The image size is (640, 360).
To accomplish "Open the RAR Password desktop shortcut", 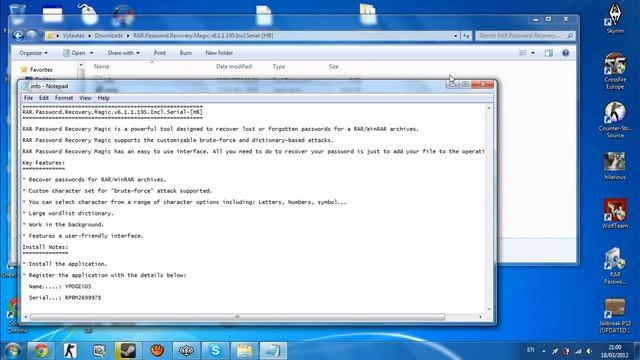I will tap(615, 266).
